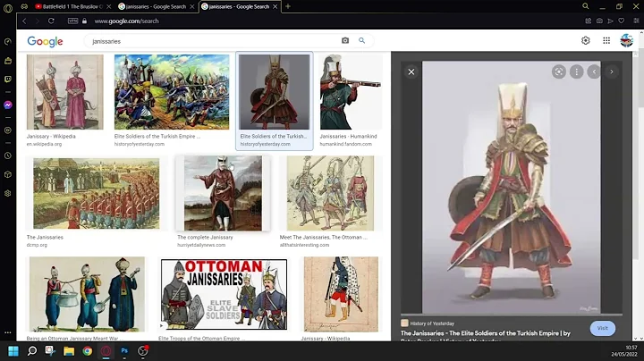
Task: Open Janissary - Wikipedia image result
Action: coord(65,92)
